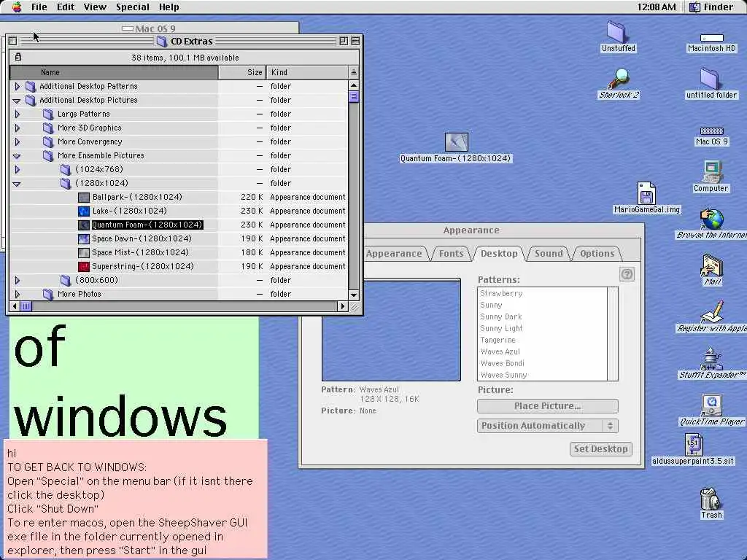Open the View menu
This screenshot has height=560, width=747.
(95, 7)
